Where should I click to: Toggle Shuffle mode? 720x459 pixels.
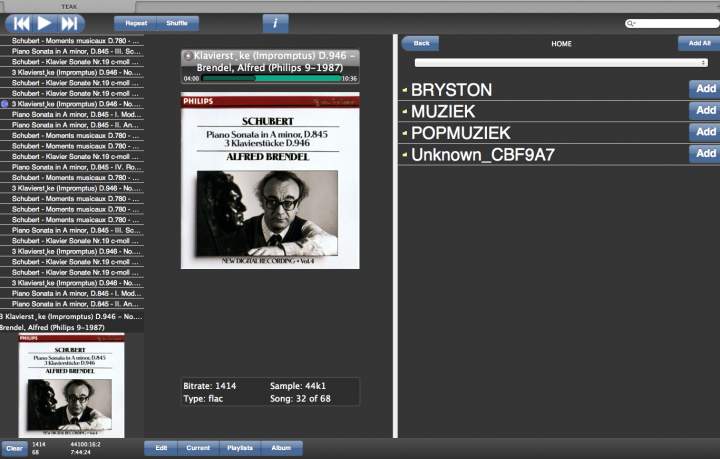click(177, 23)
